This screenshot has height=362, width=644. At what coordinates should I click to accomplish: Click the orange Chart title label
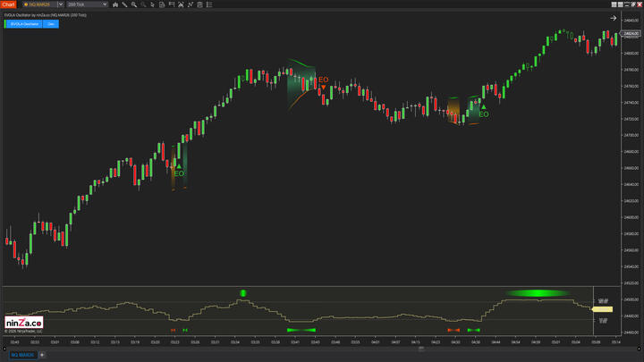tap(8, 4)
